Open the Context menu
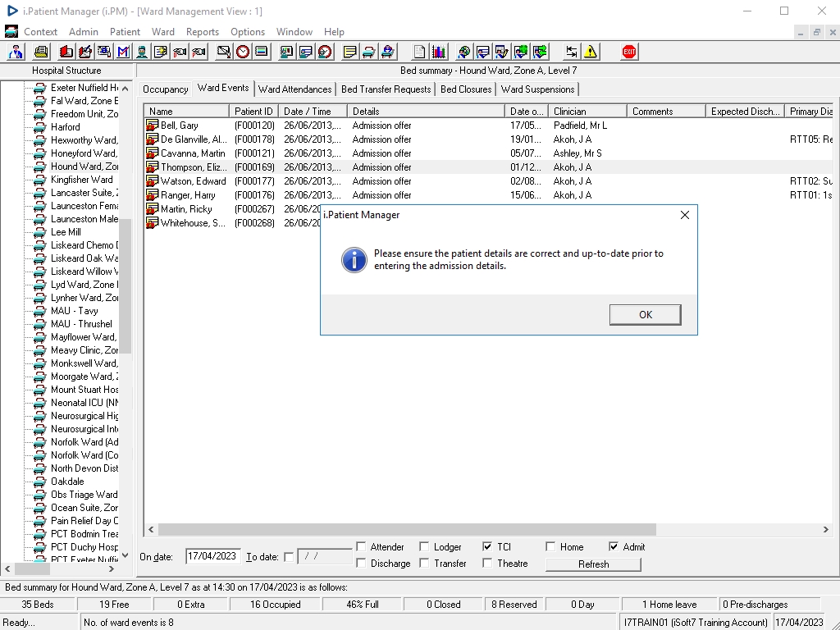 click(40, 32)
